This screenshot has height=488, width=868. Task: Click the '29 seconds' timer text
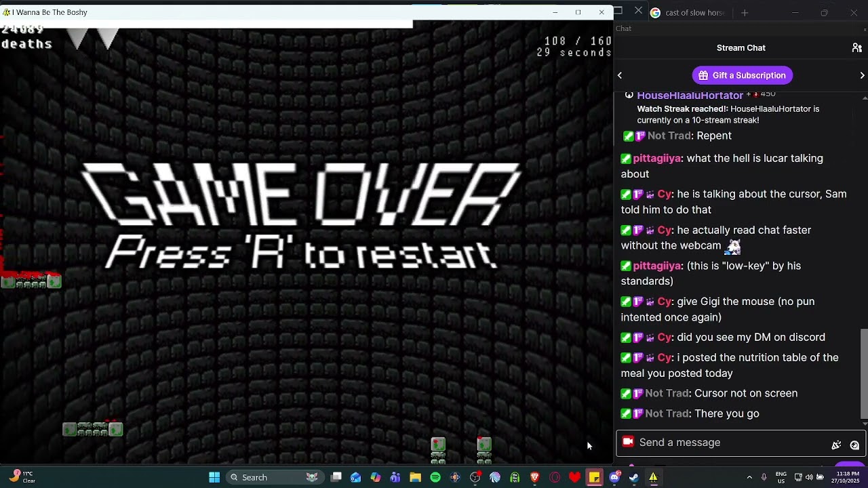tap(574, 52)
